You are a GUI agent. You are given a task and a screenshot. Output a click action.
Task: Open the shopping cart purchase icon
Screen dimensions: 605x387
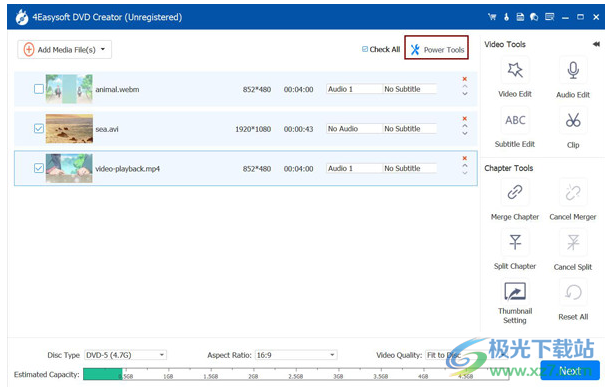click(x=492, y=17)
